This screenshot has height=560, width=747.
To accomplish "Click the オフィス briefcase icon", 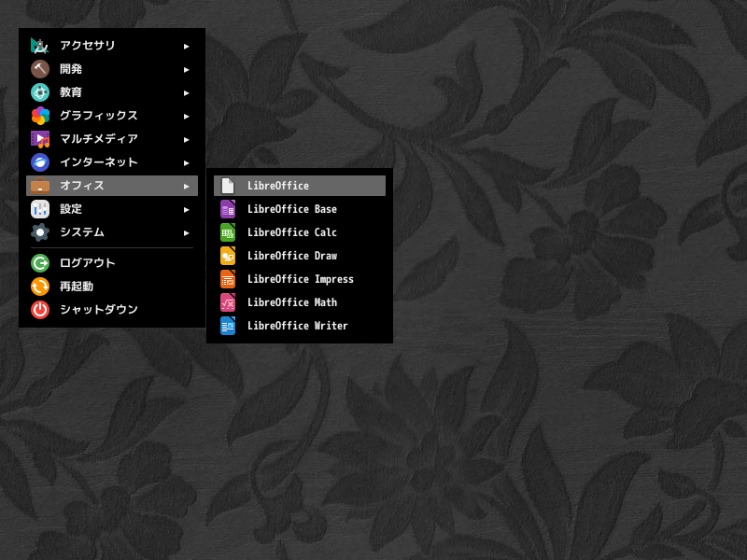I will point(40,186).
